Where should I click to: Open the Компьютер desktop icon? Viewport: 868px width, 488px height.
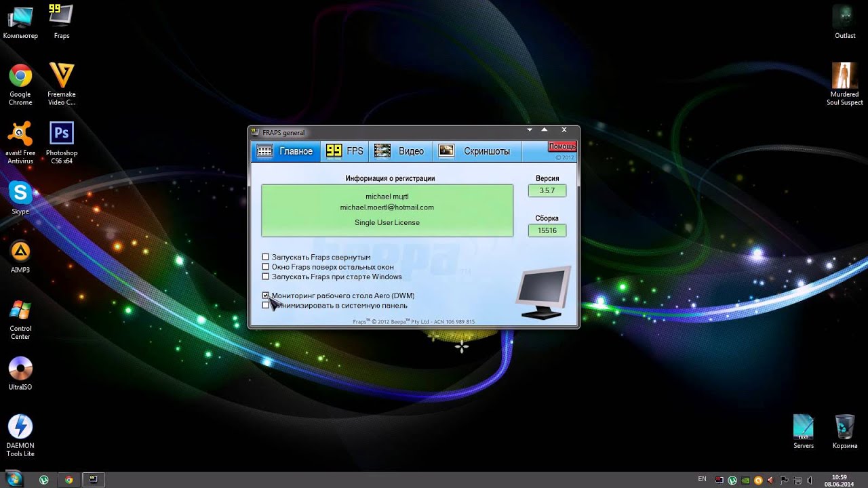click(20, 21)
